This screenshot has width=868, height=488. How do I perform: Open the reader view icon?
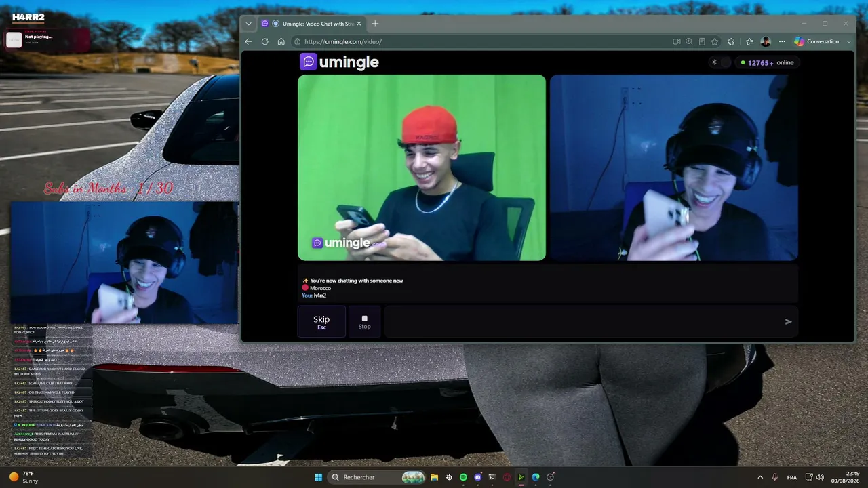(x=702, y=41)
